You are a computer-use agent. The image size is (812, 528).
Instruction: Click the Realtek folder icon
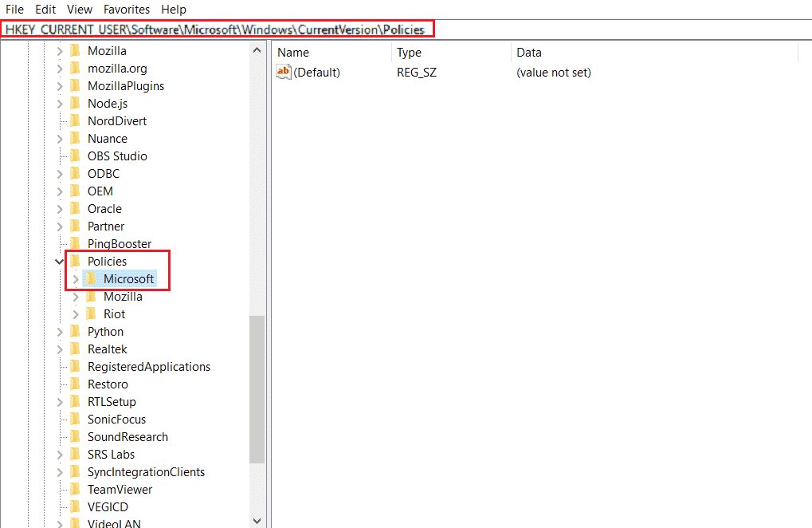click(x=76, y=349)
